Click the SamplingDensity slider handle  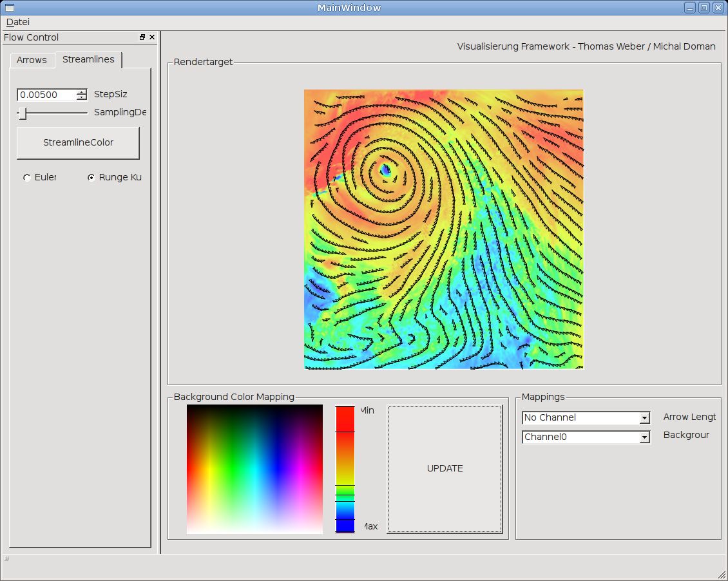tap(23, 113)
